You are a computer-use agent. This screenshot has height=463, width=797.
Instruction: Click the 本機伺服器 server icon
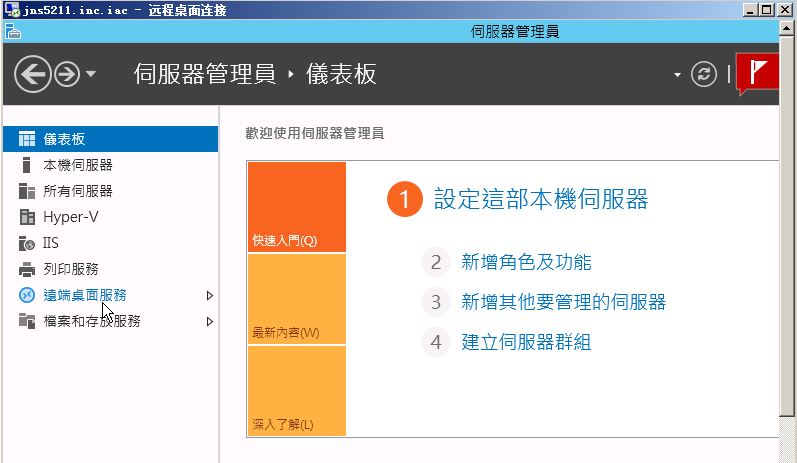click(x=27, y=165)
